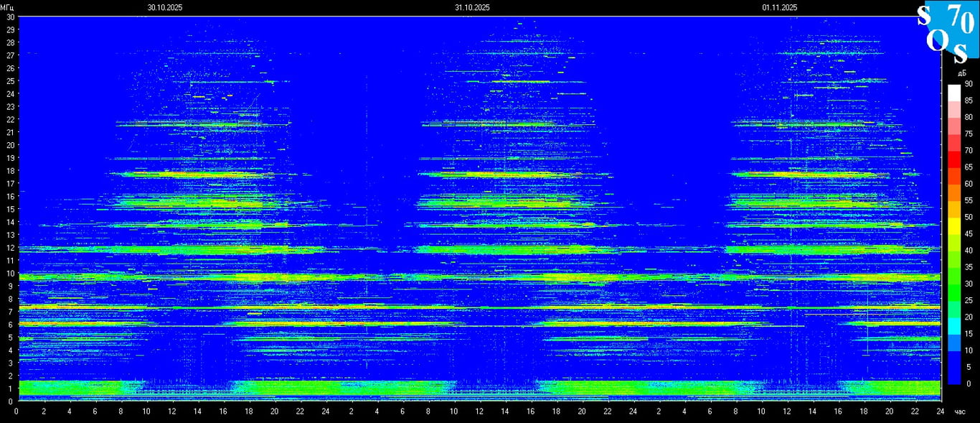
Task: Click the 0 MHz frequency tick label
Action: pos(10,401)
